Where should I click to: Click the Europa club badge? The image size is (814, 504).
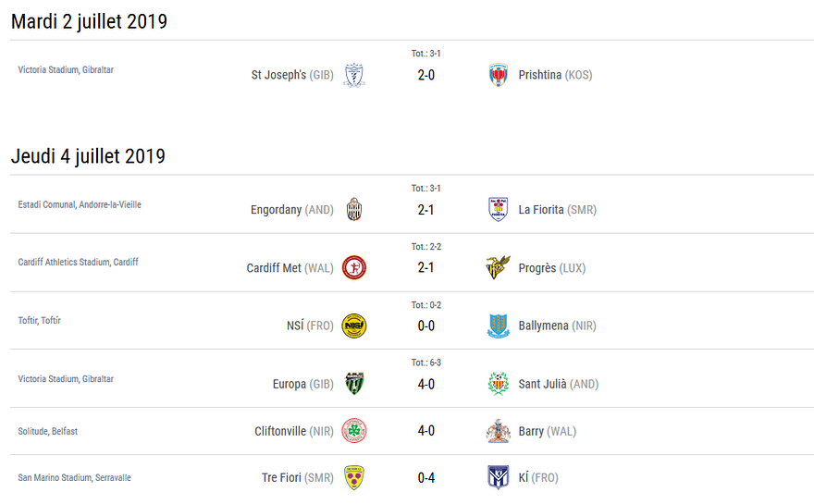tap(353, 384)
